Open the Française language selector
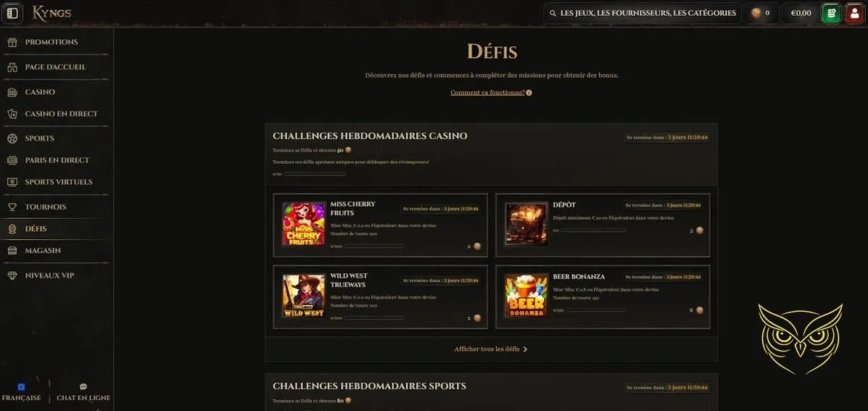Image resolution: width=868 pixels, height=411 pixels. click(x=21, y=391)
